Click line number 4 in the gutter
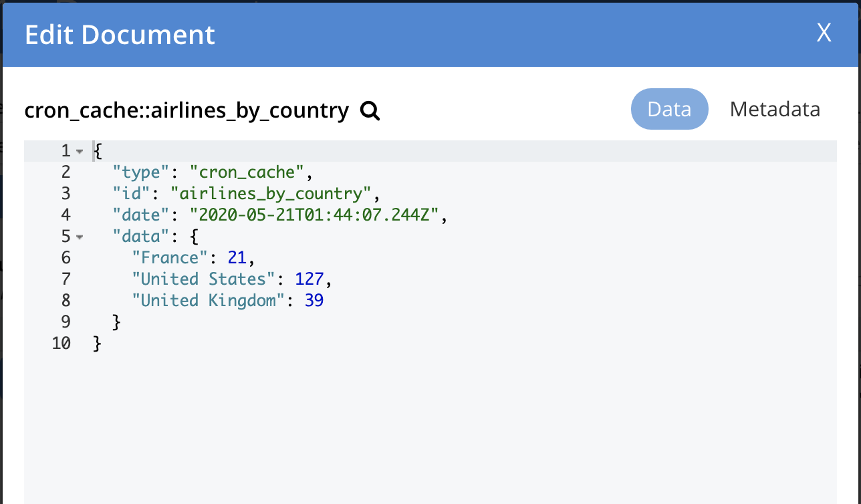This screenshot has width=861, height=504. click(x=65, y=215)
